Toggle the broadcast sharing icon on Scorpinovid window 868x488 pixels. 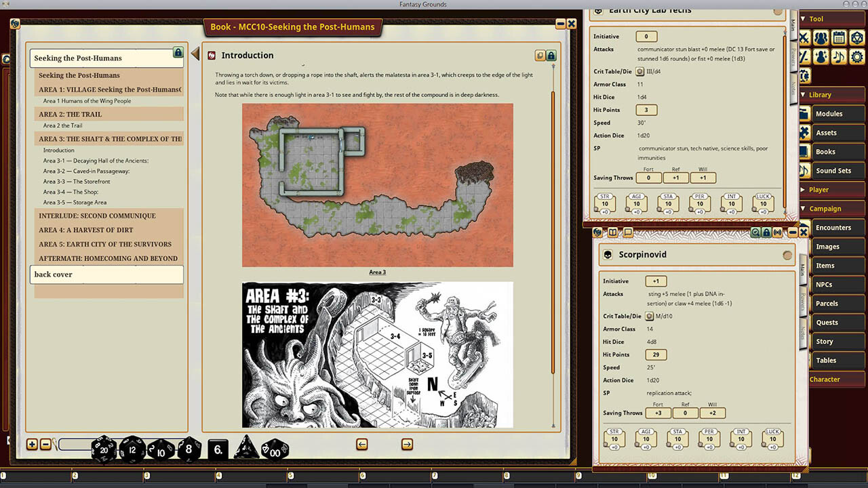pos(777,232)
